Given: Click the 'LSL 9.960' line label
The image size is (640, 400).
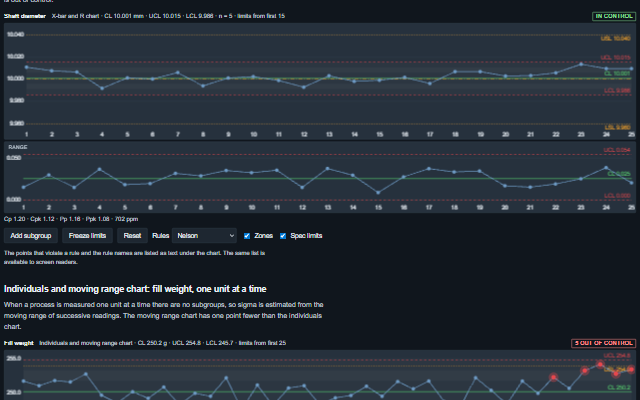Looking at the screenshot, I should 617,127.
